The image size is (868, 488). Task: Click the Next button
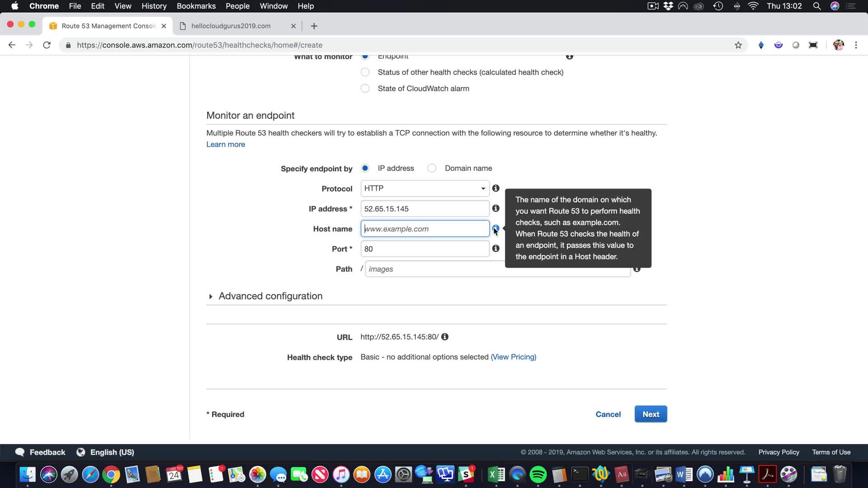click(651, 414)
